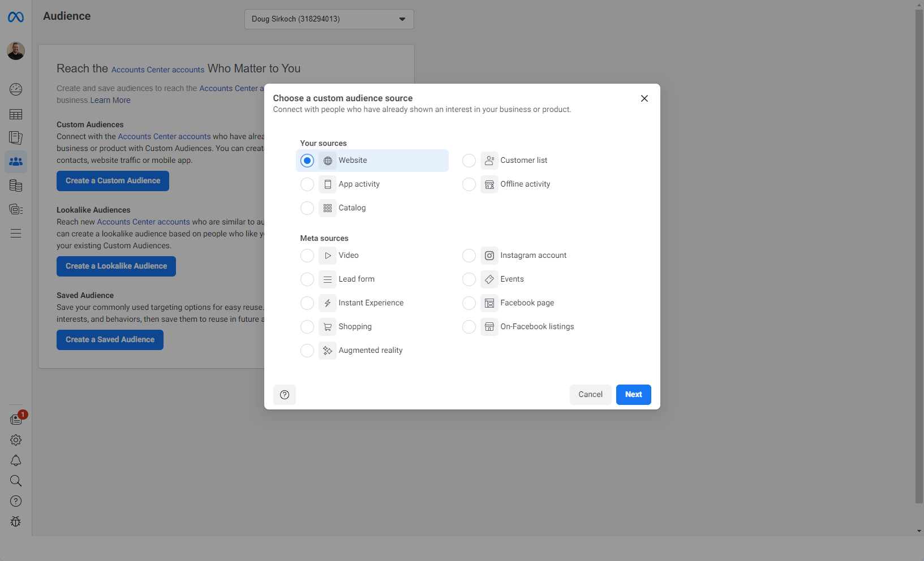924x561 pixels.
Task: Open the What's New icon with badge
Action: click(x=16, y=418)
